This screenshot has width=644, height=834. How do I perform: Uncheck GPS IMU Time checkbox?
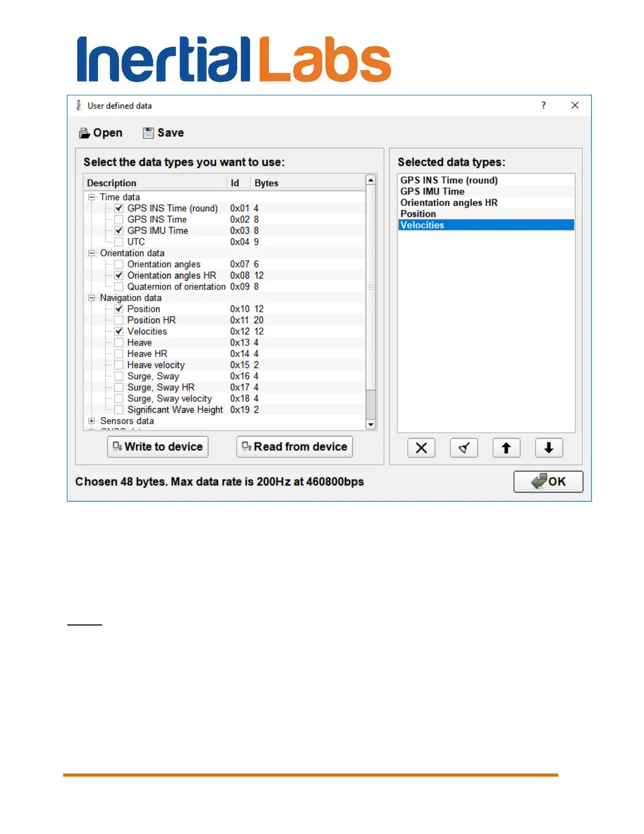(x=119, y=231)
